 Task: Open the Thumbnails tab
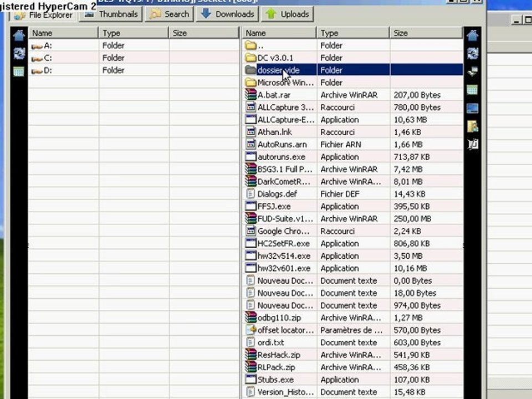[111, 14]
